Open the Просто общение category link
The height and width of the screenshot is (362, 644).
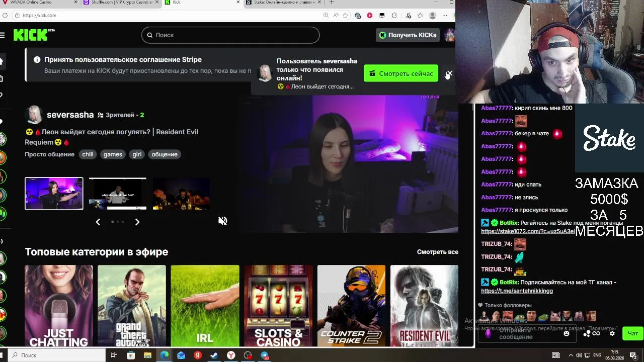49,154
